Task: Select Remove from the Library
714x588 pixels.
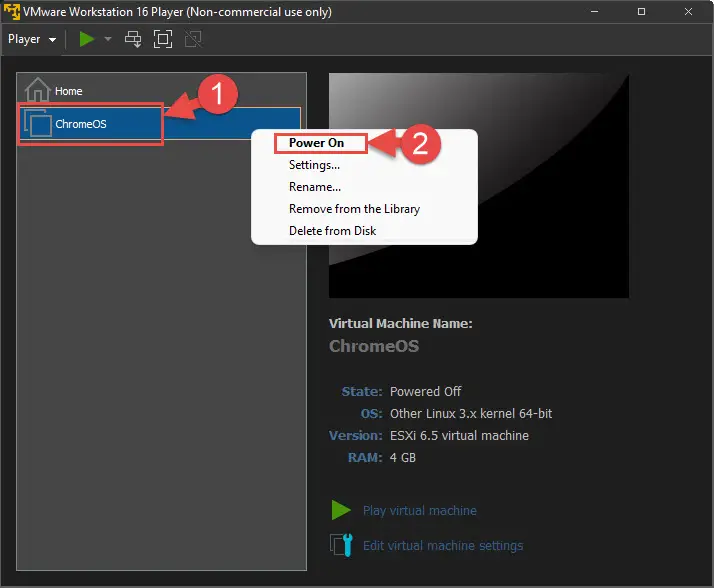Action: click(354, 209)
